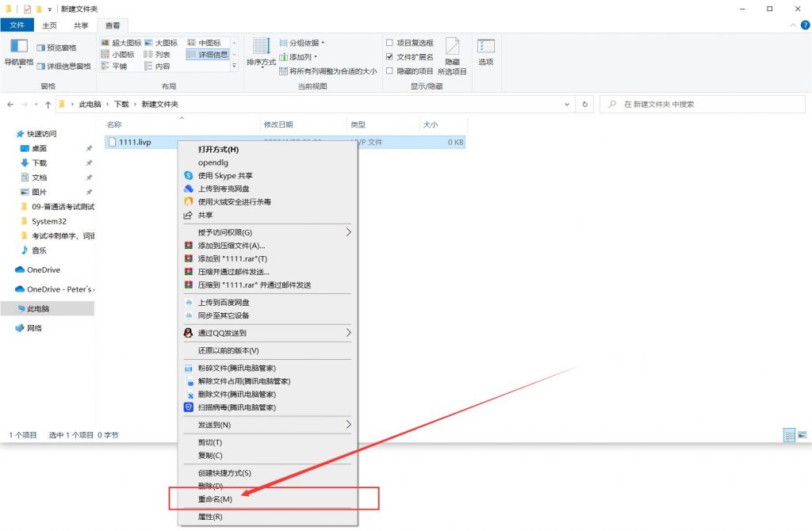
Task: Choose Extra large icons layout
Action: click(x=121, y=43)
